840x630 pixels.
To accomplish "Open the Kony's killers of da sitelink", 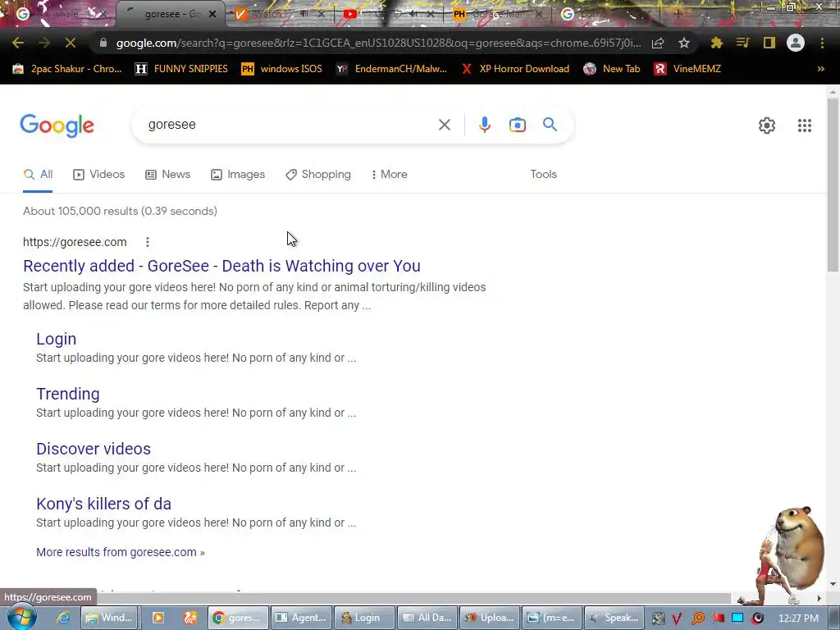I will (104, 504).
